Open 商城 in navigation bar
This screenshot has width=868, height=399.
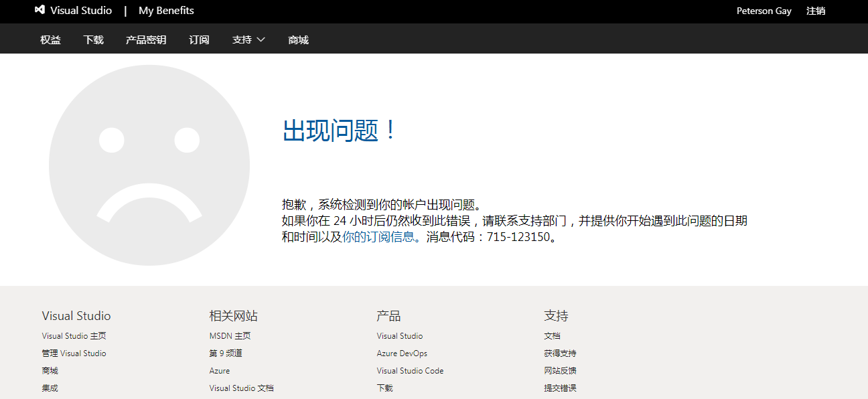[298, 39]
